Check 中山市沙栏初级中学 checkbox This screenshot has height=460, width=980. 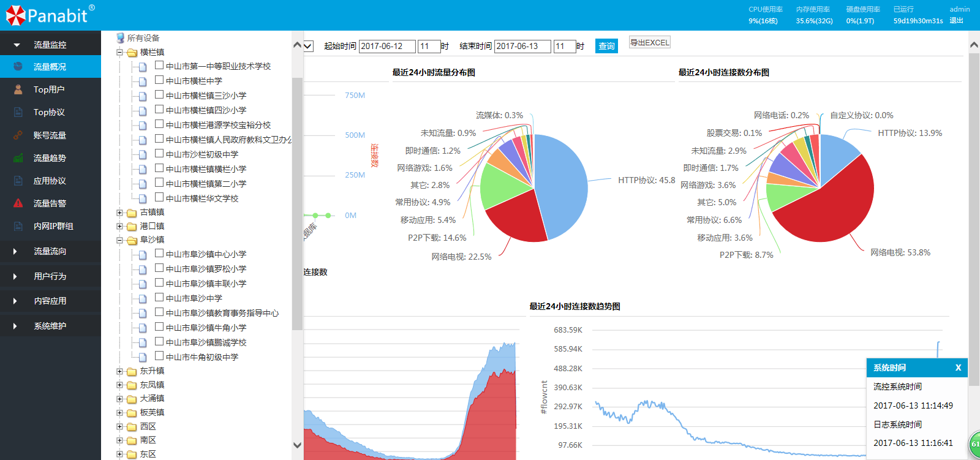[159, 153]
